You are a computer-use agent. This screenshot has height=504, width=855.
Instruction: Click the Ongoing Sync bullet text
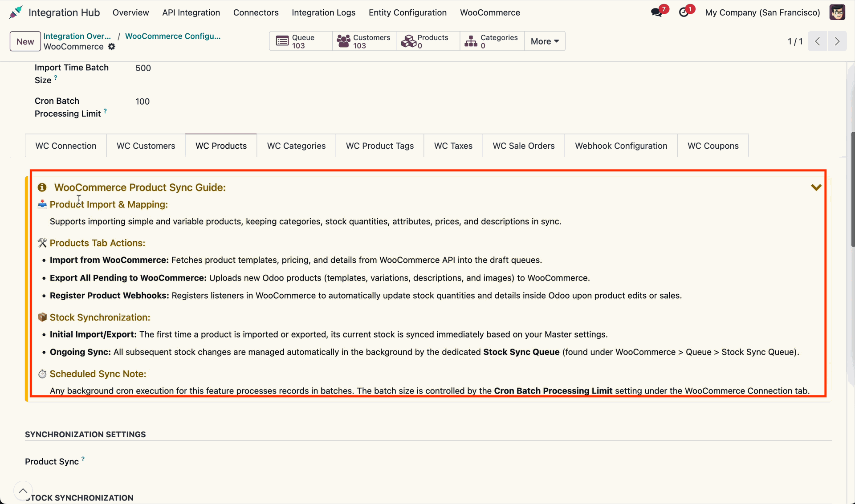[424, 352]
